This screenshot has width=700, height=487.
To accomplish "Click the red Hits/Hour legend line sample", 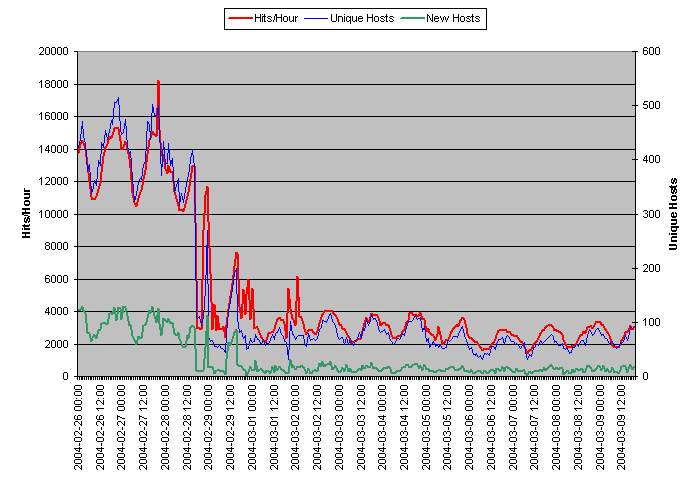I will coord(241,18).
